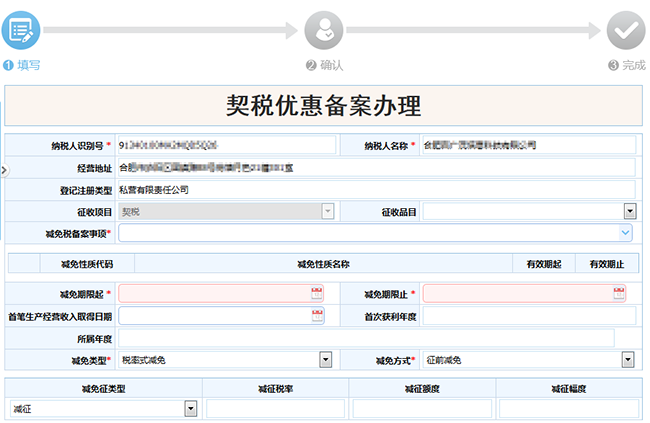Expand the 减免方式 dropdown showing 征前减免
The image size is (650, 423).
coord(628,359)
